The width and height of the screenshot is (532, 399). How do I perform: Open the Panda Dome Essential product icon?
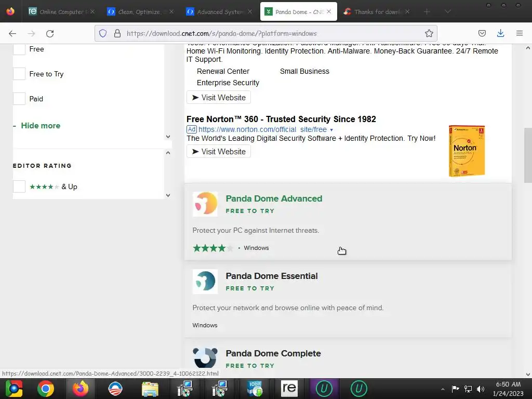tap(205, 281)
